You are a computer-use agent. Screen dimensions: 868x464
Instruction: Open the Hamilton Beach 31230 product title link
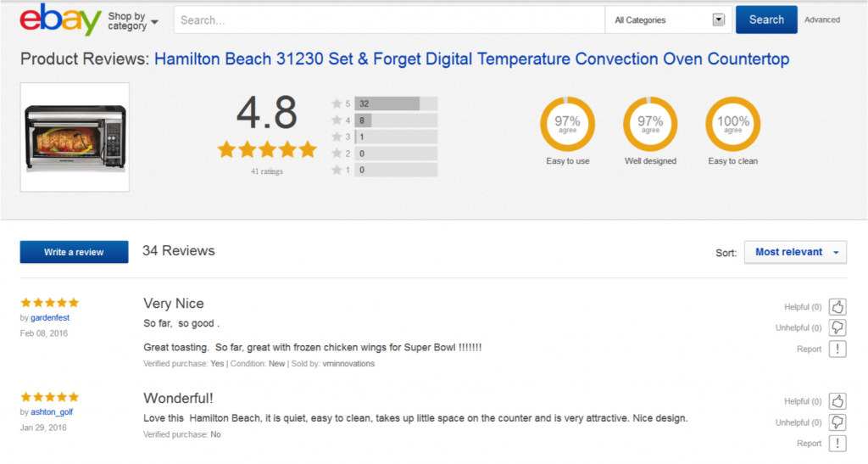pos(471,59)
